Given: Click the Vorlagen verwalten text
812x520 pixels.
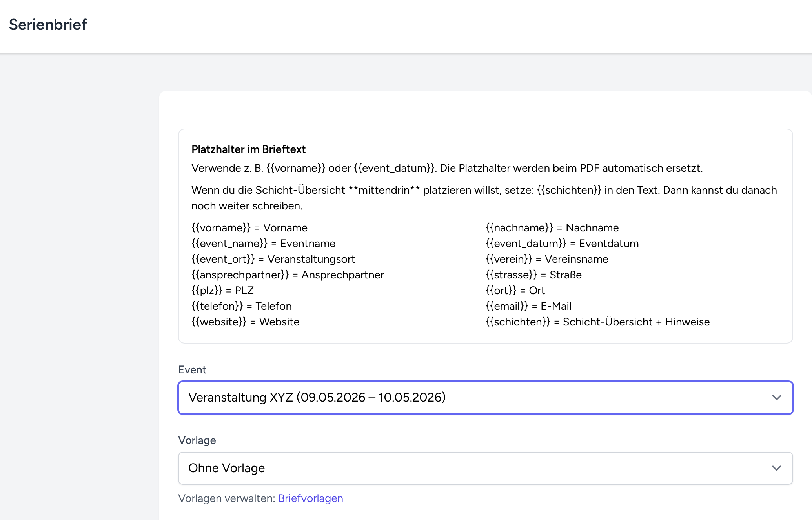Looking at the screenshot, I should [x=226, y=498].
